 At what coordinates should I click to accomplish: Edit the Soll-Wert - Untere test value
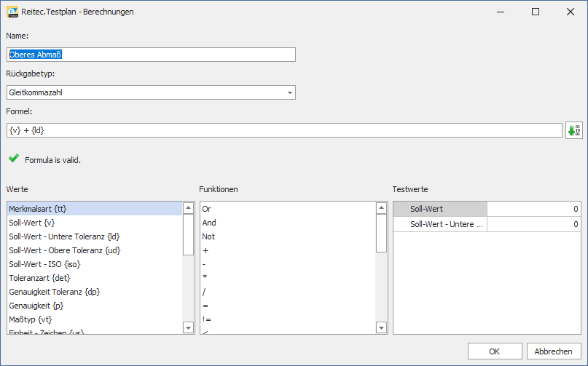[x=533, y=225]
